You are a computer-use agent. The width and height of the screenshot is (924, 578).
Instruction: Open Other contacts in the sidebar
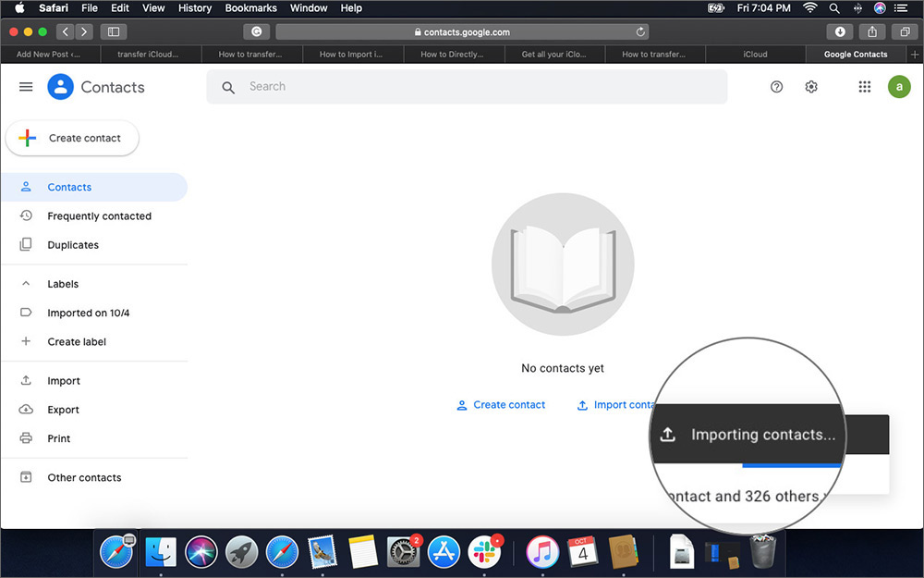[84, 477]
